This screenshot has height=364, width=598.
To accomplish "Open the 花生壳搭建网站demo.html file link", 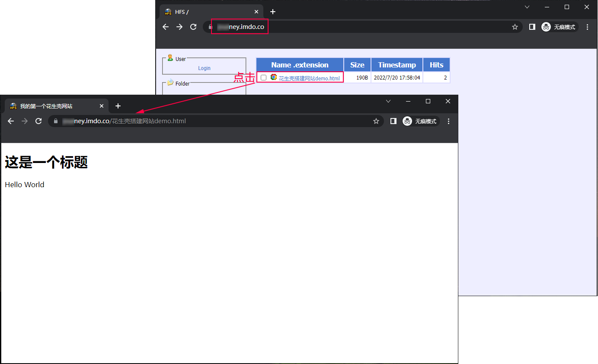I will pos(309,78).
